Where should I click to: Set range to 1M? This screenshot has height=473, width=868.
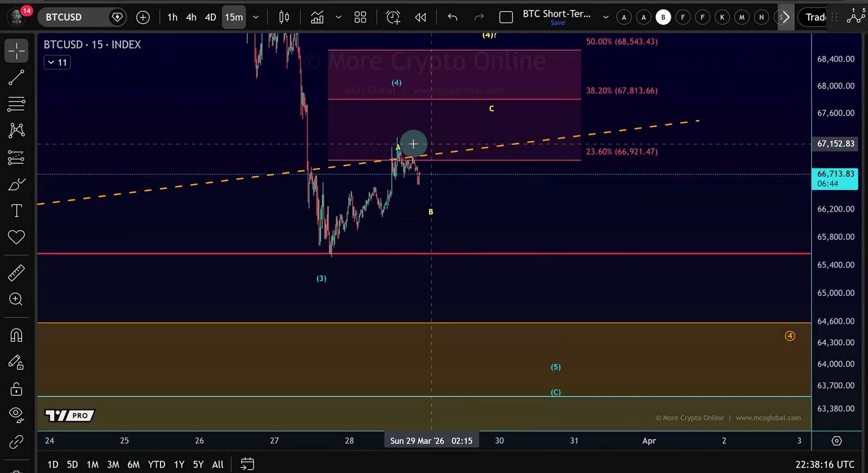(93, 464)
